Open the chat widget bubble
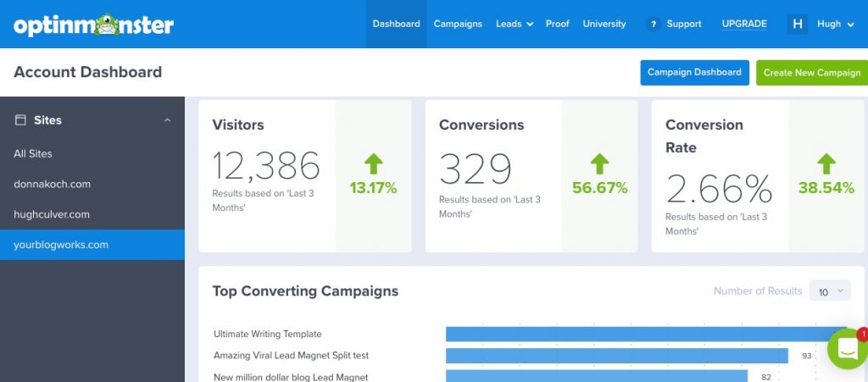 coord(848,348)
